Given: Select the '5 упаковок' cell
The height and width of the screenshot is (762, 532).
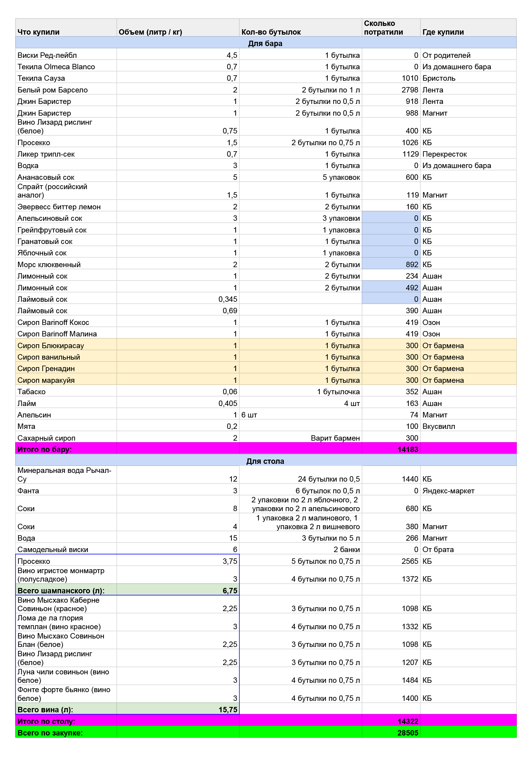Looking at the screenshot, I should coord(300,176).
